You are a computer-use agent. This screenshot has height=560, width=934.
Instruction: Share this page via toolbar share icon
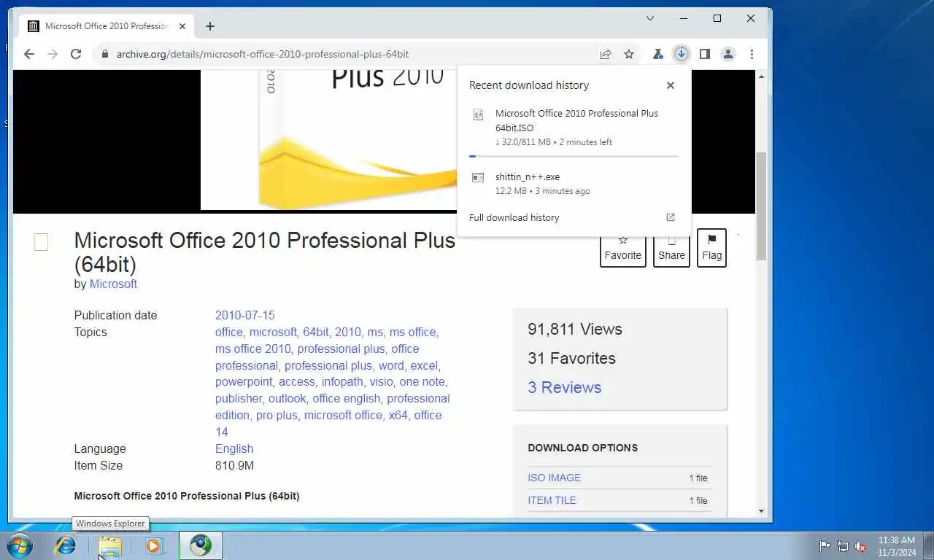[606, 54]
